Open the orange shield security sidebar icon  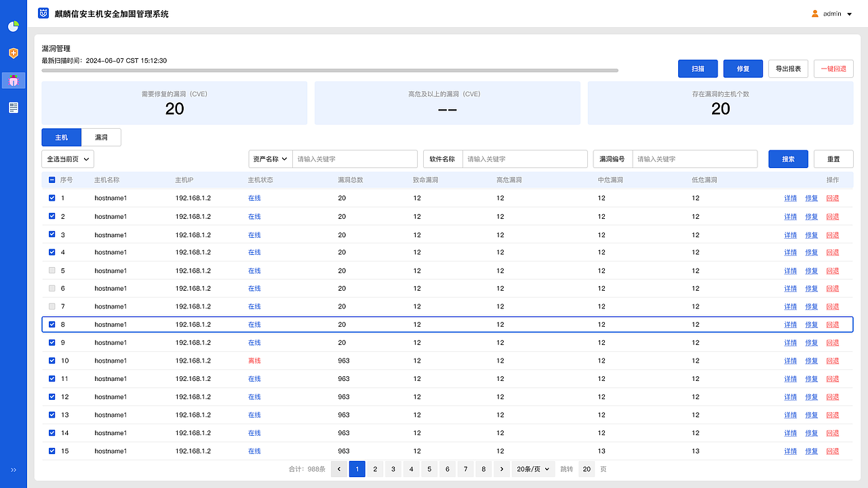click(14, 53)
